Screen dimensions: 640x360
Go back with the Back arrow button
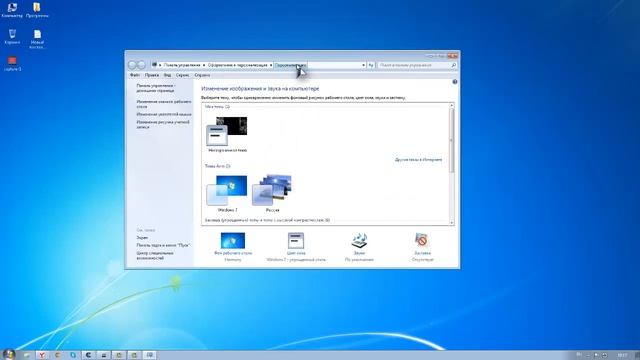click(x=132, y=65)
